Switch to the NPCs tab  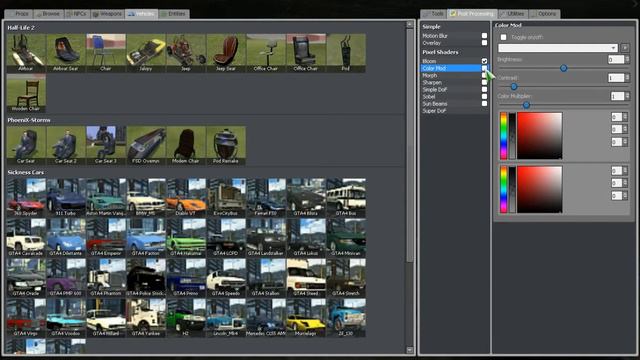(x=77, y=14)
